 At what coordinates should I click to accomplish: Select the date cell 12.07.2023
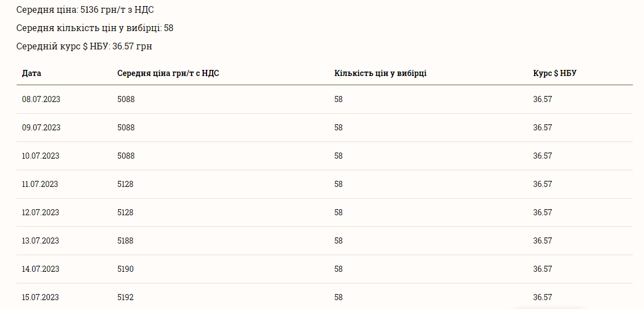pos(40,212)
